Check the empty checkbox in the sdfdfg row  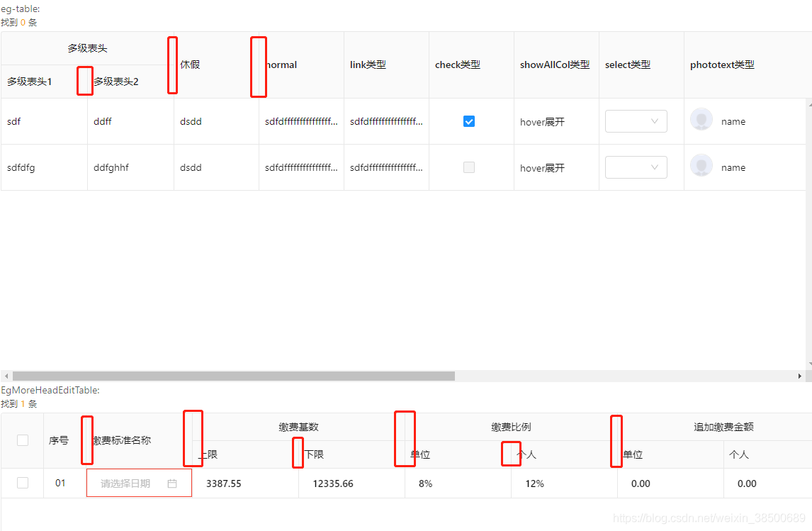click(468, 167)
